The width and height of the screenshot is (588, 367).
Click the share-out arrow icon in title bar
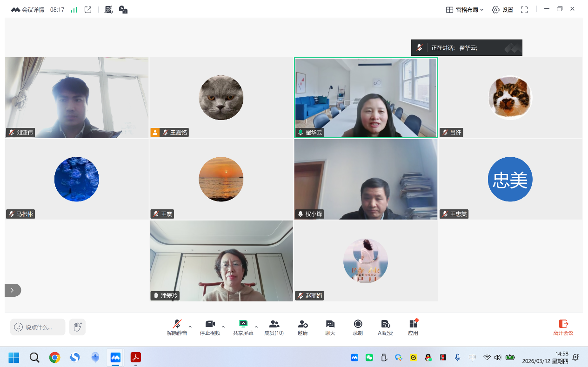click(88, 10)
